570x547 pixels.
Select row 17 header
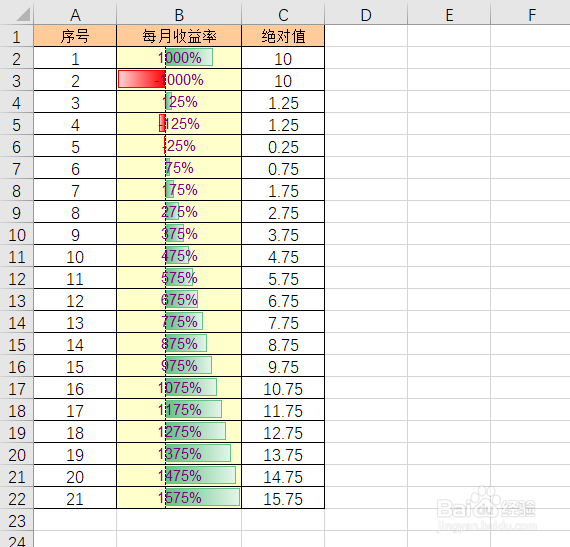pyautogui.click(x=17, y=388)
